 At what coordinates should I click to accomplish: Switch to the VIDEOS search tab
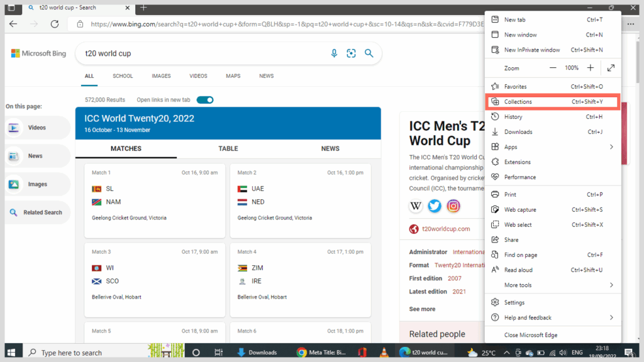click(198, 76)
